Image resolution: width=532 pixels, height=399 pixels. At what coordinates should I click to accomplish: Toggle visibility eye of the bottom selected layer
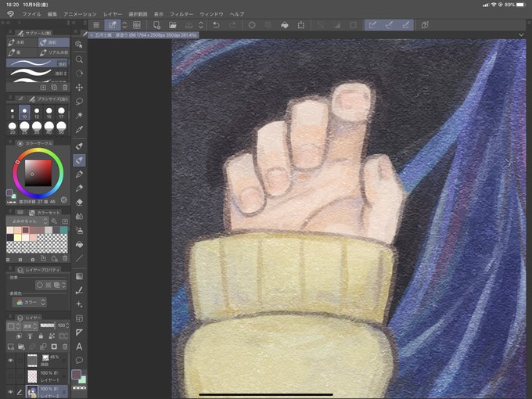pyautogui.click(x=10, y=392)
